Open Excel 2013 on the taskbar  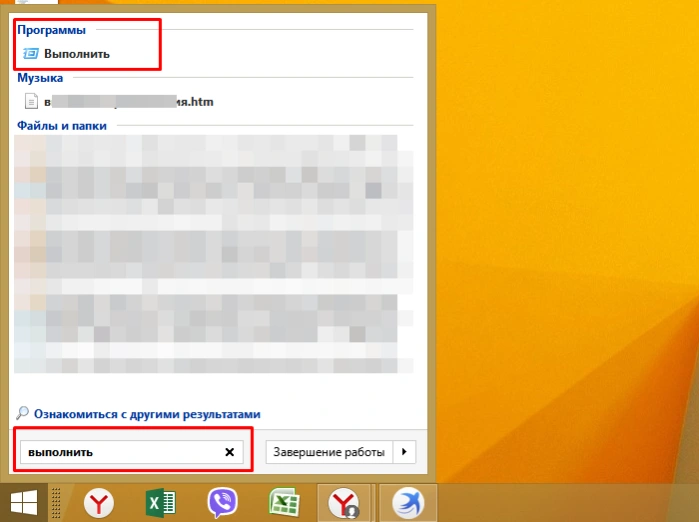point(161,503)
